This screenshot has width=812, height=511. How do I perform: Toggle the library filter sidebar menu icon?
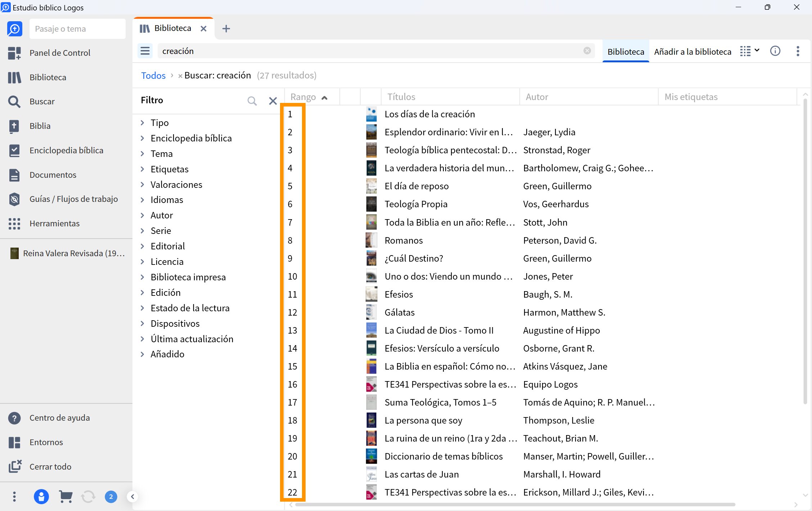145,51
